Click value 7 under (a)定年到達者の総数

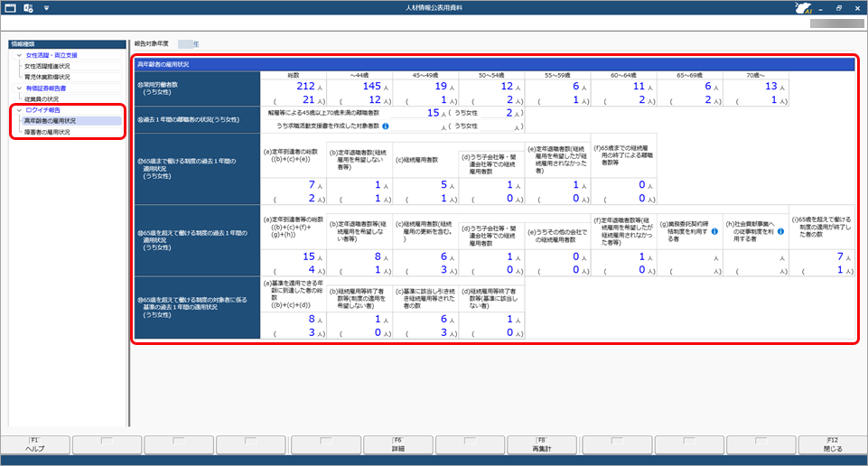click(x=294, y=185)
